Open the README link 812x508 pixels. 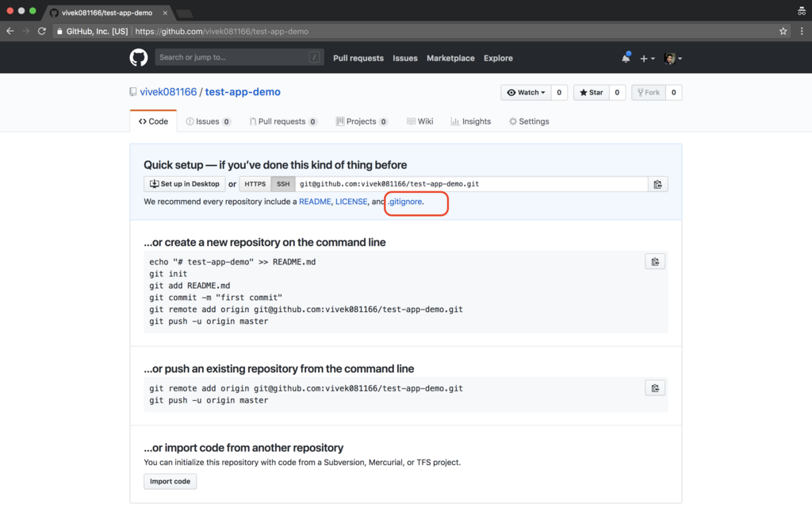[315, 202]
